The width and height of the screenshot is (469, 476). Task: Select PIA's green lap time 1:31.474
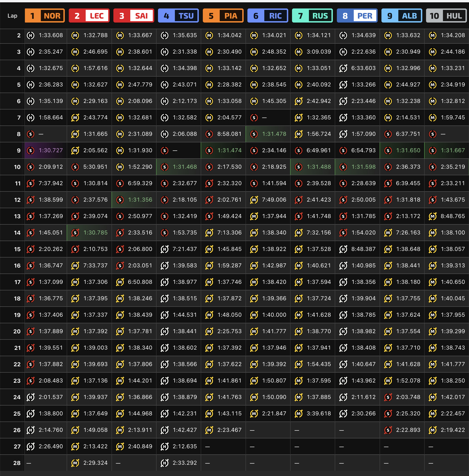(229, 151)
